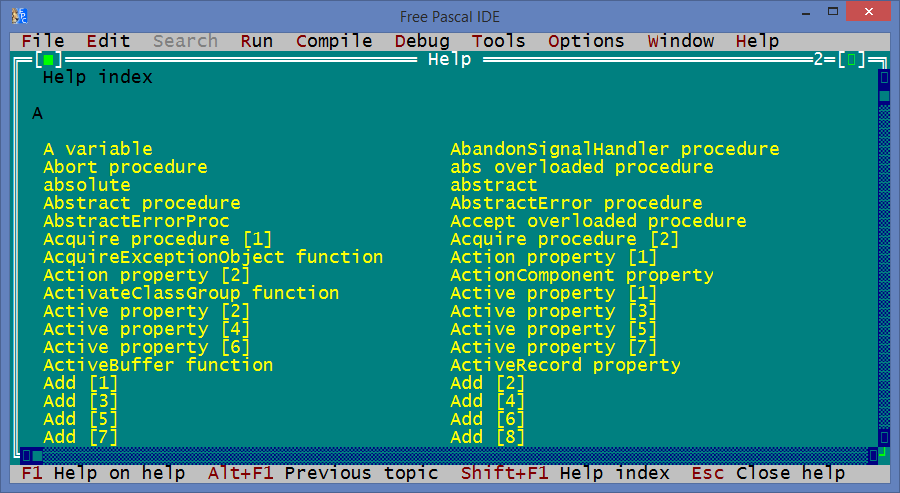
Task: Click the Free Pascal IDE title bar app icon
Action: (19, 16)
